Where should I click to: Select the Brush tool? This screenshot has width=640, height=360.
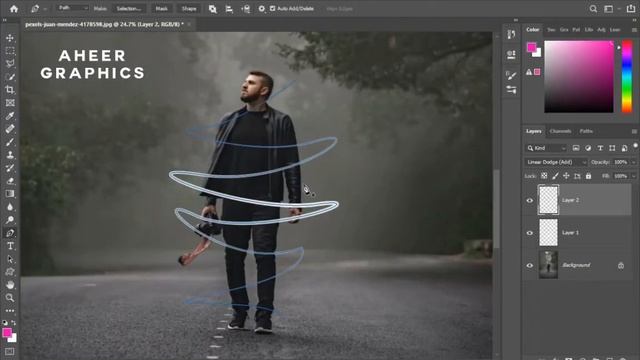coord(10,142)
